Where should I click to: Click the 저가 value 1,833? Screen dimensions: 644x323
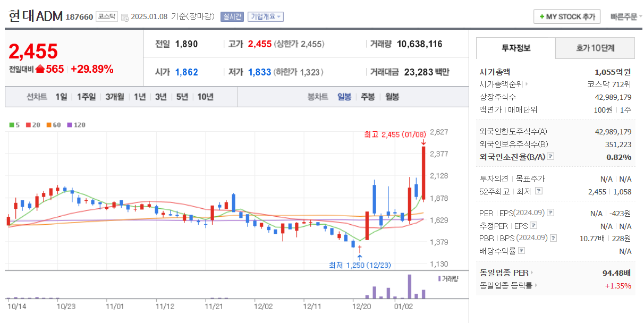point(260,72)
